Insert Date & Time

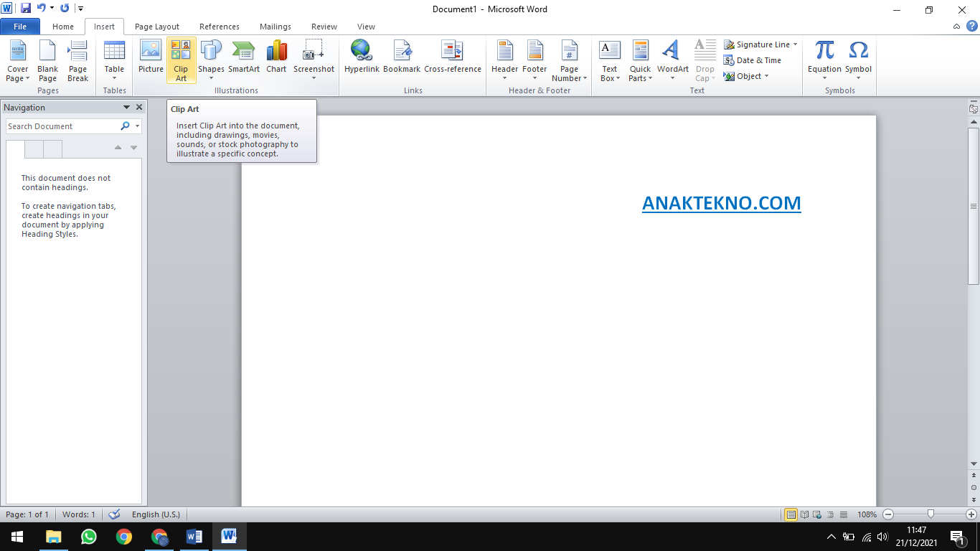point(752,60)
